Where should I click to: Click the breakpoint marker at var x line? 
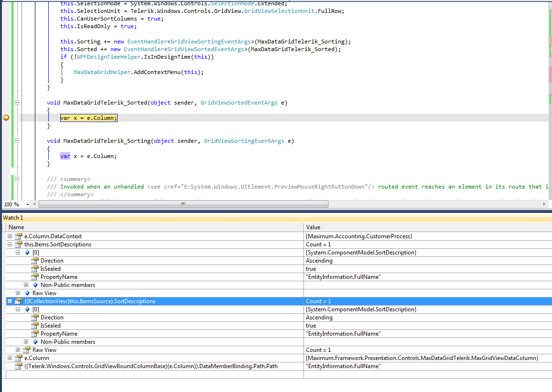coord(6,118)
